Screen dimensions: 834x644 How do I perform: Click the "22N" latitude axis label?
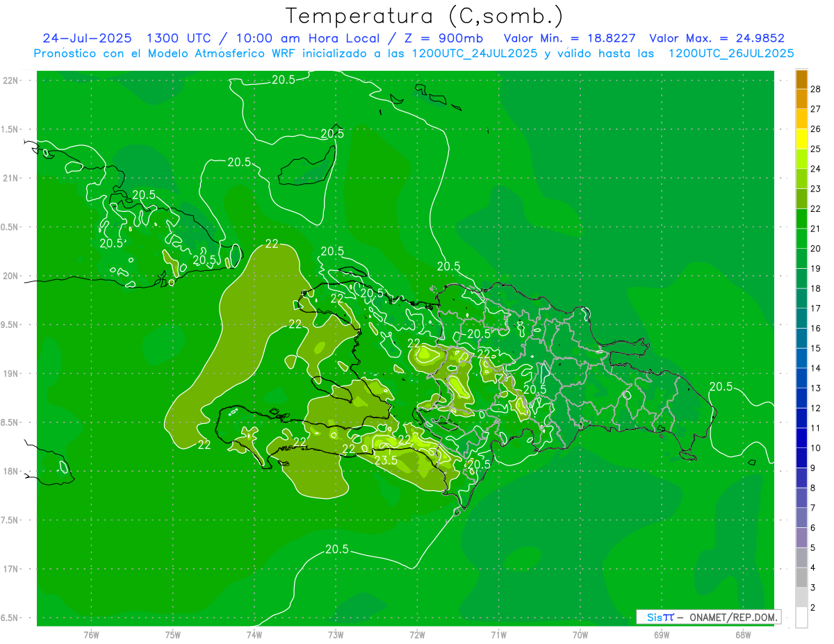click(10, 81)
